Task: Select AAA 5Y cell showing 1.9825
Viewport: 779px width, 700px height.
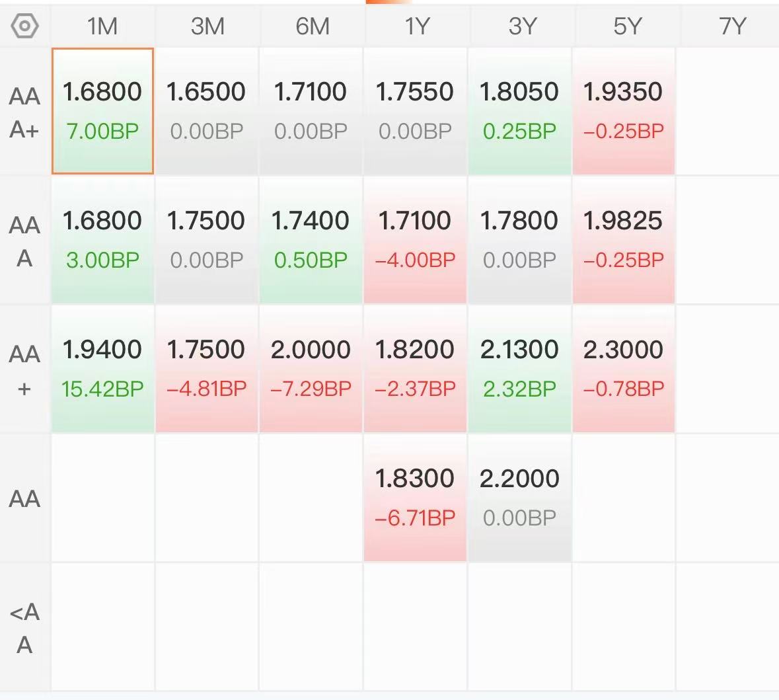Action: pos(623,239)
